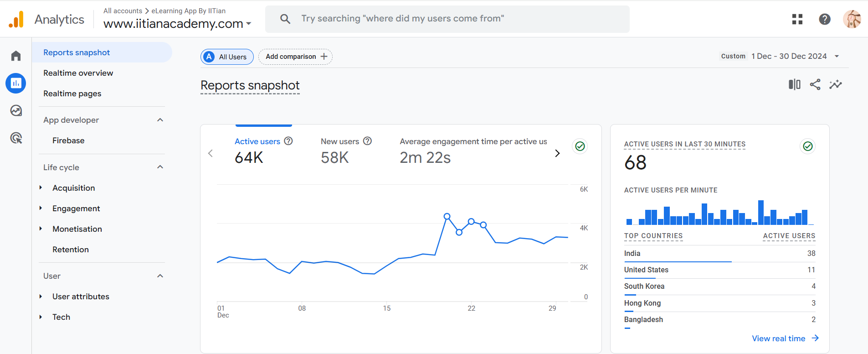Image resolution: width=868 pixels, height=354 pixels.
Task: Expand the Acquisition menu item
Action: pos(73,188)
